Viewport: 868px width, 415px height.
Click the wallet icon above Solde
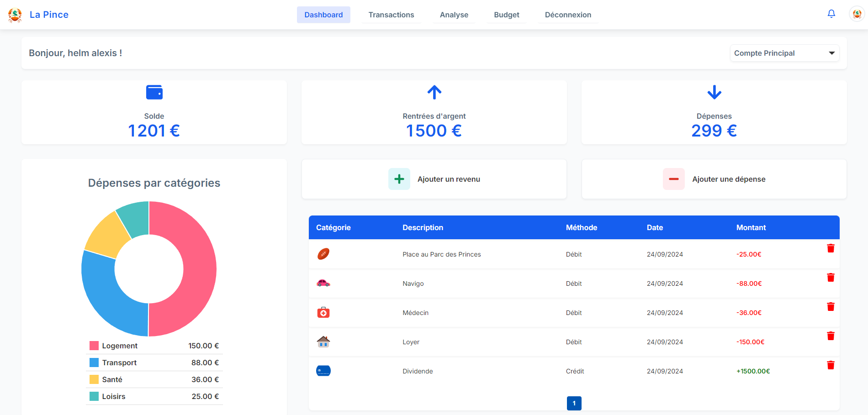tap(154, 92)
